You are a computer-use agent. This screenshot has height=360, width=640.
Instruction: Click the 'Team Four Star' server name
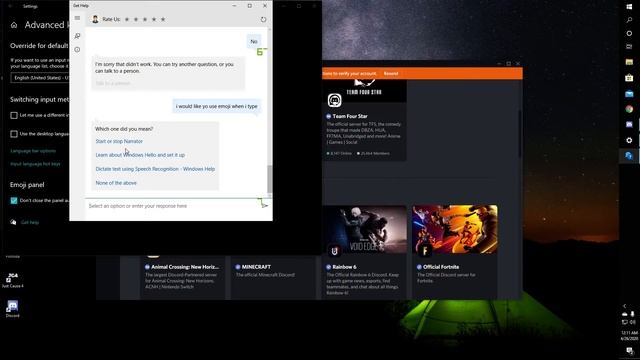(350, 116)
